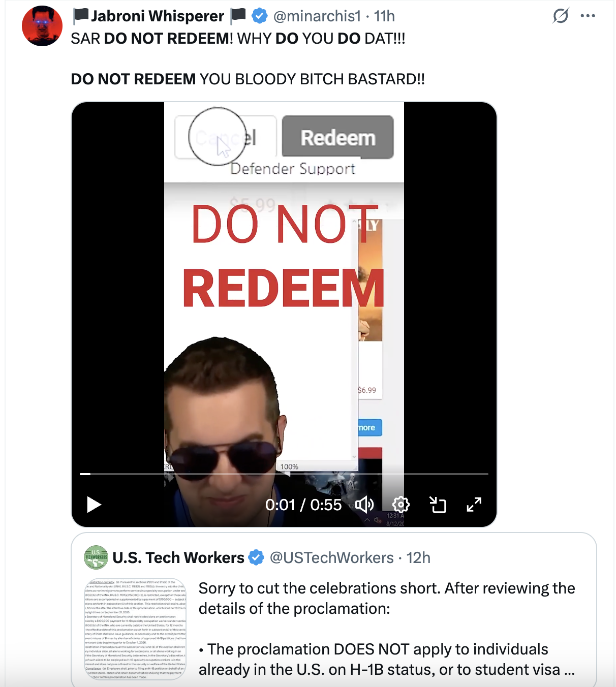Open video settings gear
This screenshot has width=616, height=687.
(401, 505)
